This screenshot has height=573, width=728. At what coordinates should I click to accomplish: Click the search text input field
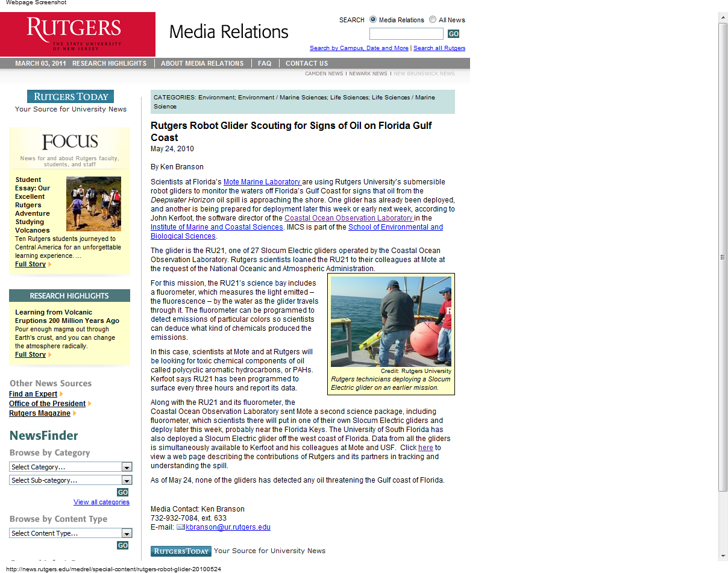pyautogui.click(x=406, y=34)
